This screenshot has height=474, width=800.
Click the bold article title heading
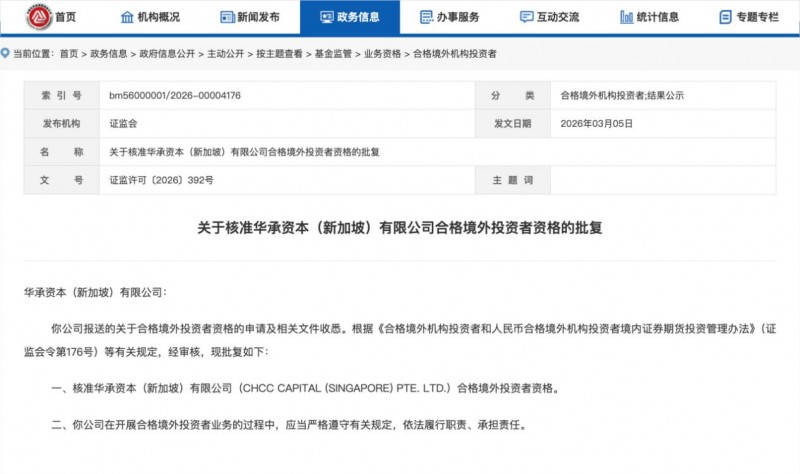coord(400,228)
